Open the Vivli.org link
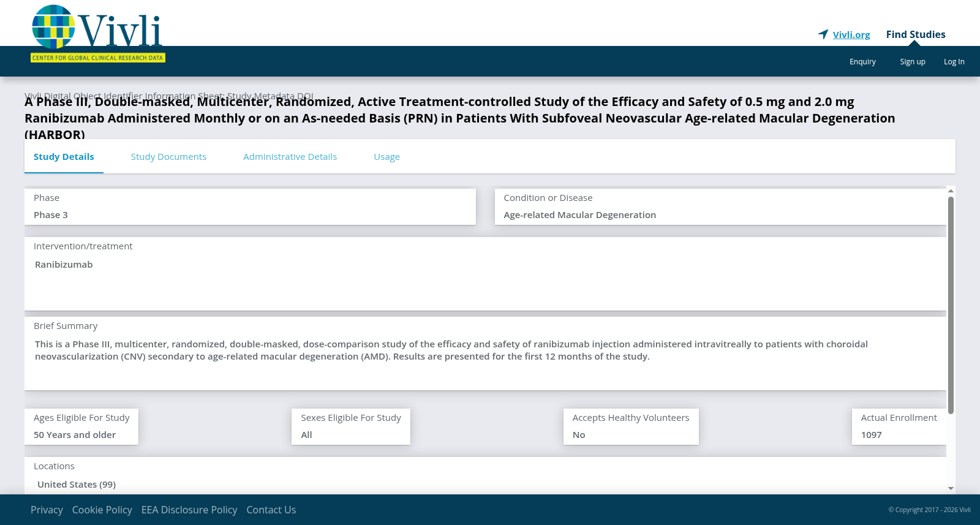Viewport: 980px width, 525px height. click(x=851, y=35)
